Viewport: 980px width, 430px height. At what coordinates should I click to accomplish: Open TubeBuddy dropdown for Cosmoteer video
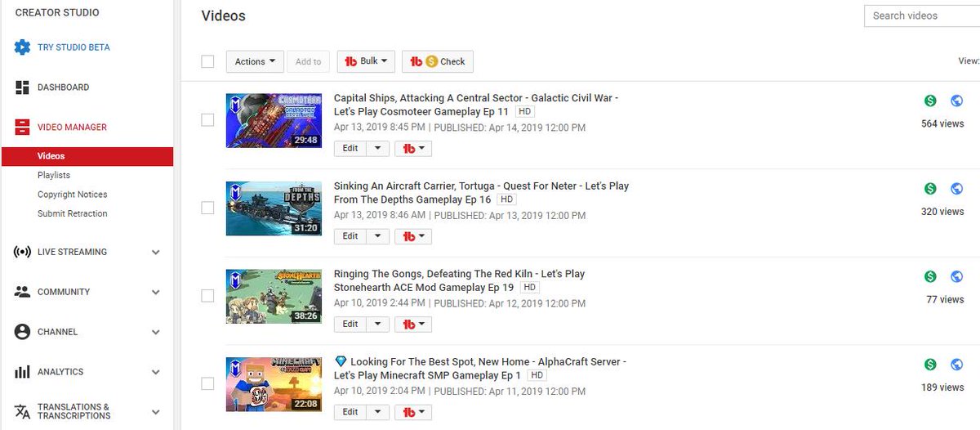click(413, 148)
